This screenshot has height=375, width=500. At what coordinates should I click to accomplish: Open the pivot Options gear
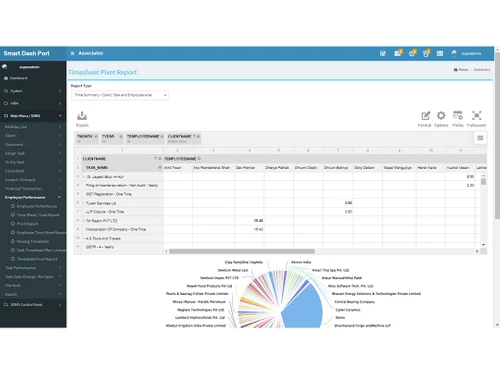pos(441,115)
